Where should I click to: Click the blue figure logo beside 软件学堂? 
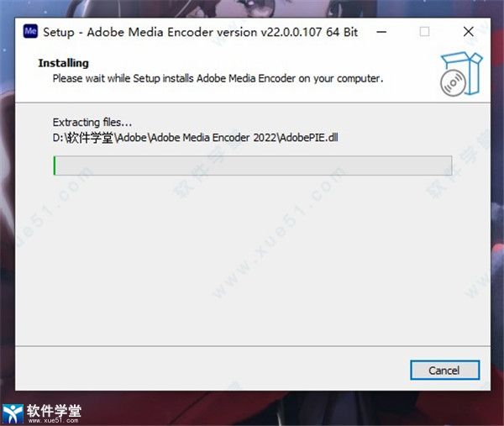[x=13, y=413]
